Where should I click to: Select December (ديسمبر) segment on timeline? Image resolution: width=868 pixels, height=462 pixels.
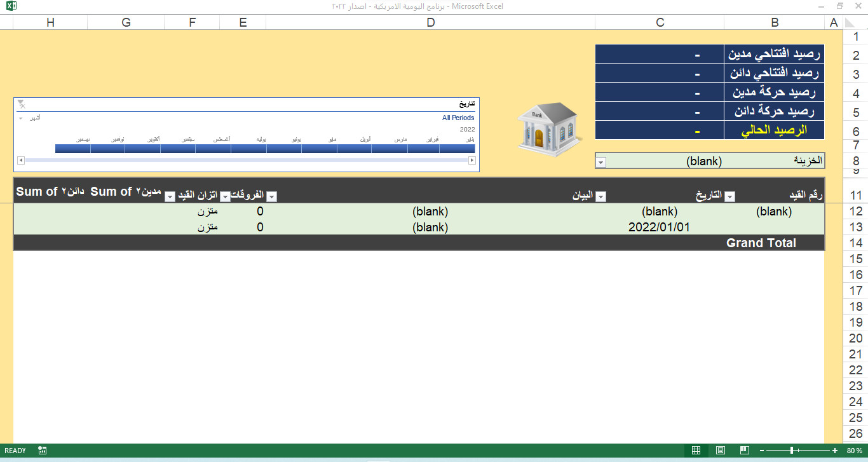tap(73, 148)
